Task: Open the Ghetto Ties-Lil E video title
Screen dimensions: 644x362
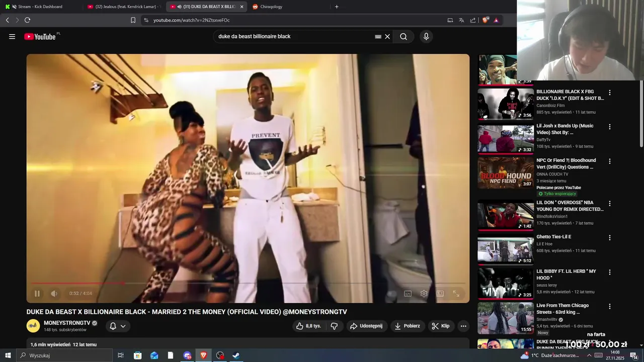Action: point(553,237)
